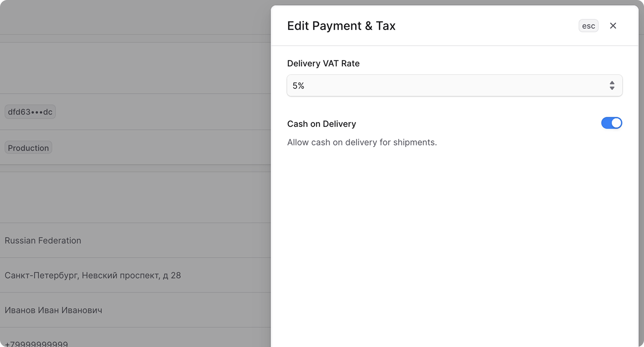Open the Delivery VAT Rate dropdown

pos(454,85)
